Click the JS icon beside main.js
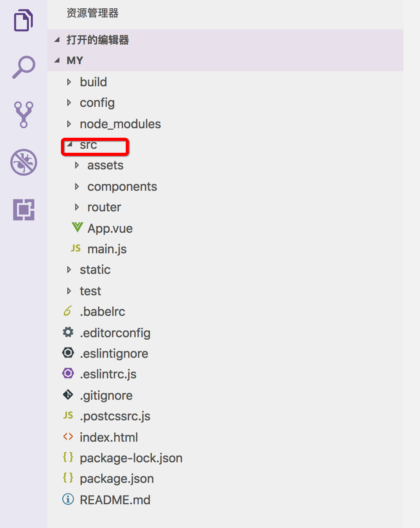The image size is (420, 528). point(76,249)
